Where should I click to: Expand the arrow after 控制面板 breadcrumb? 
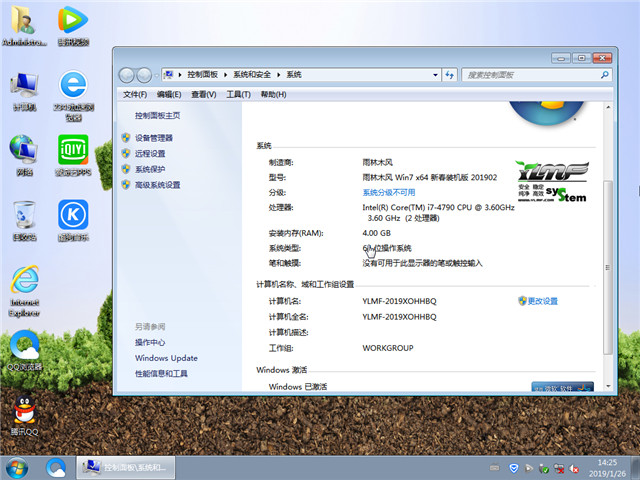225,75
